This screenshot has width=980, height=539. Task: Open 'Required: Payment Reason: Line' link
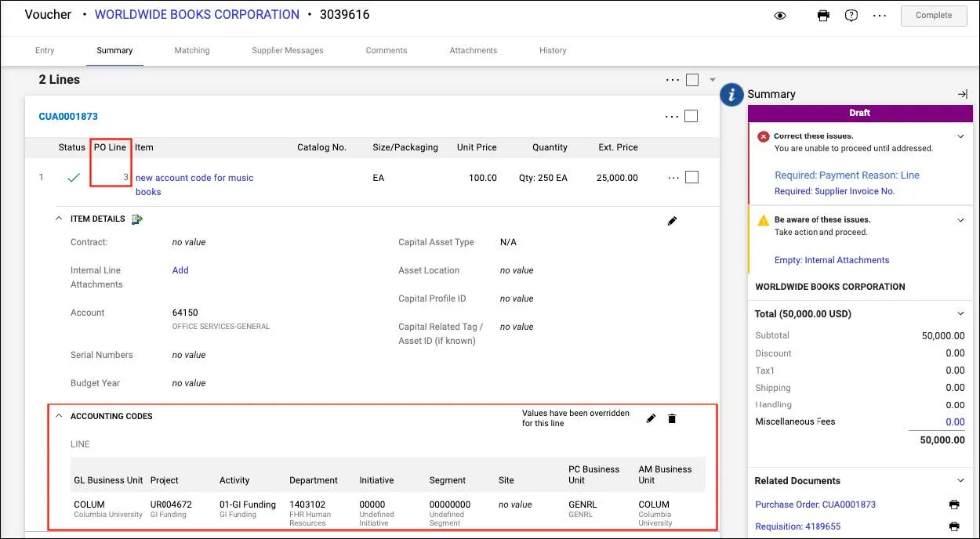(x=847, y=175)
